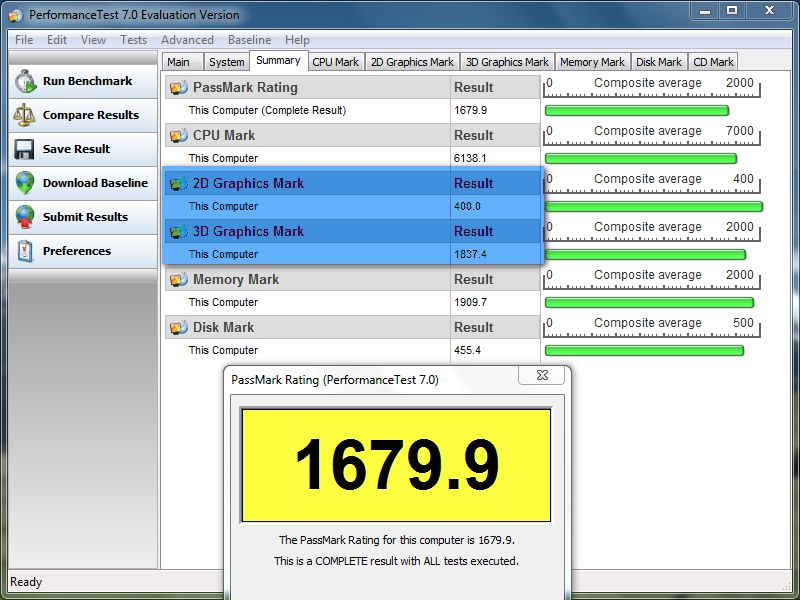Viewport: 800px width, 600px height.
Task: Click the PassMark Rating green result bar
Action: [637, 111]
